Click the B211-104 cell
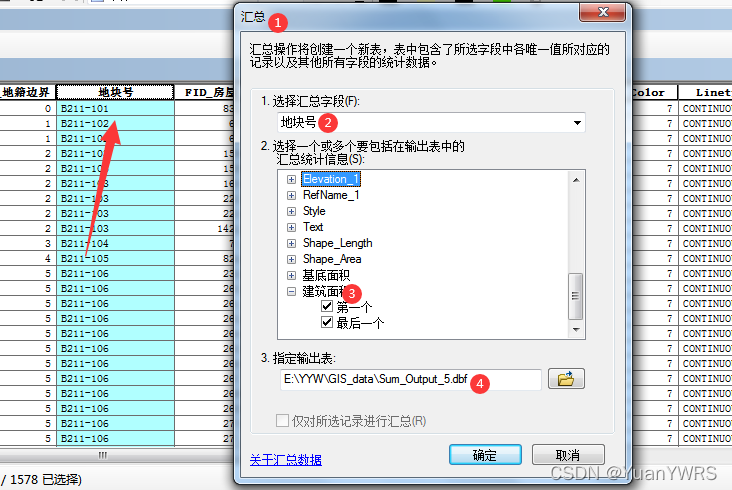The height and width of the screenshot is (490, 732). point(115,244)
